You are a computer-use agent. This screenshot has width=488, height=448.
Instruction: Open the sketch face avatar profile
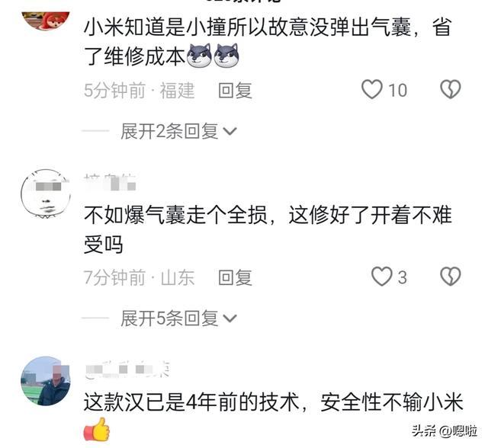[x=46, y=194]
